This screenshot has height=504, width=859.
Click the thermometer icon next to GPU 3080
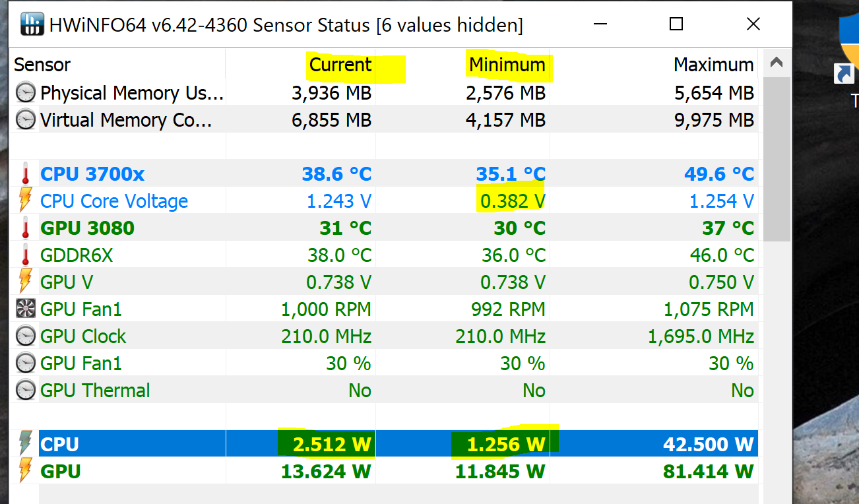click(25, 228)
